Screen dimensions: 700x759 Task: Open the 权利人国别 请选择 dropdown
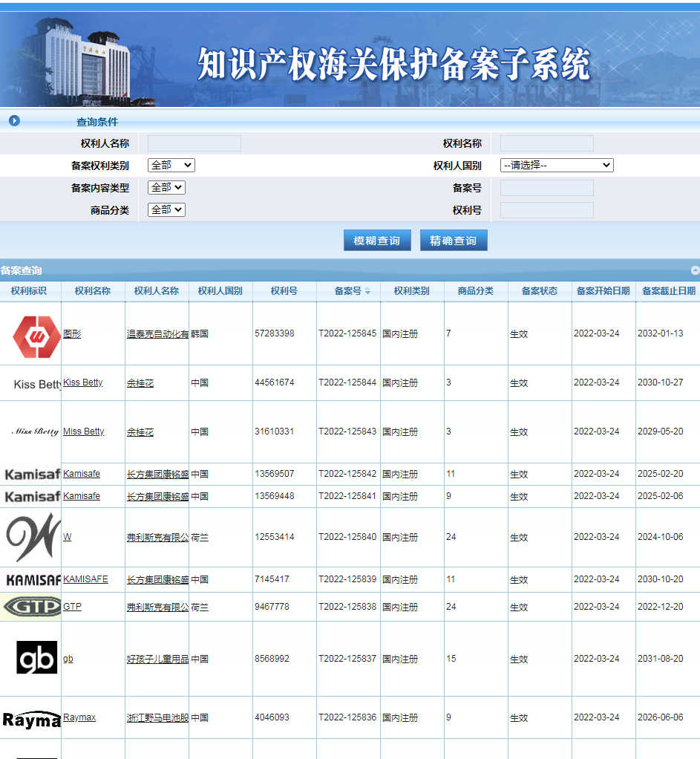click(x=557, y=165)
